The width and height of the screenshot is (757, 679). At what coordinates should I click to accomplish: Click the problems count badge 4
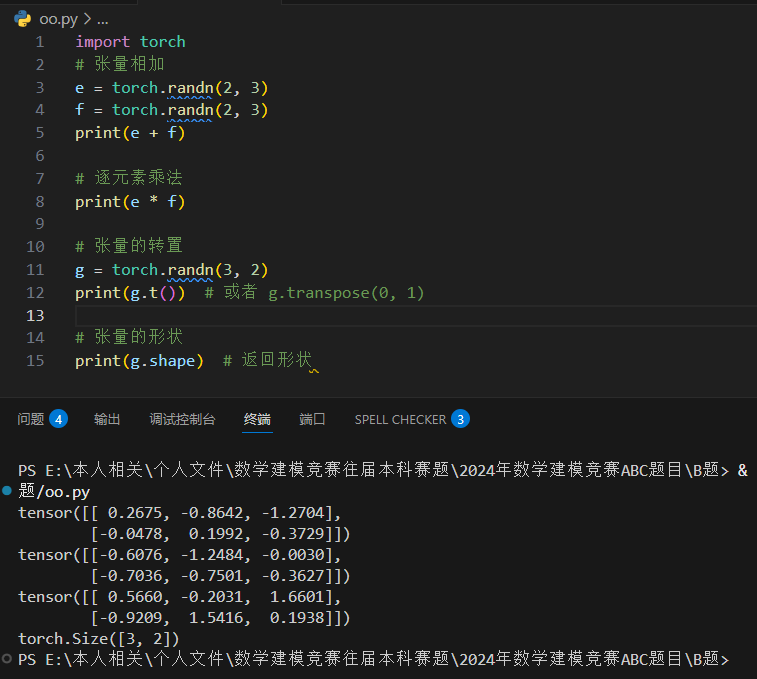coord(58,419)
